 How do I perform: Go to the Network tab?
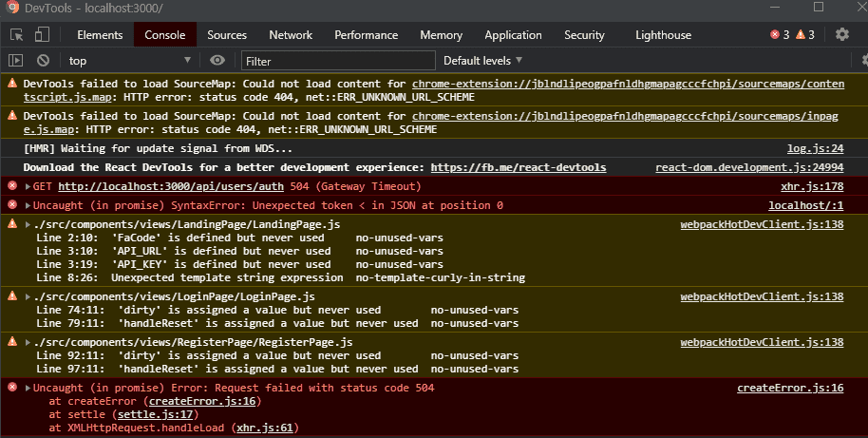tap(291, 35)
